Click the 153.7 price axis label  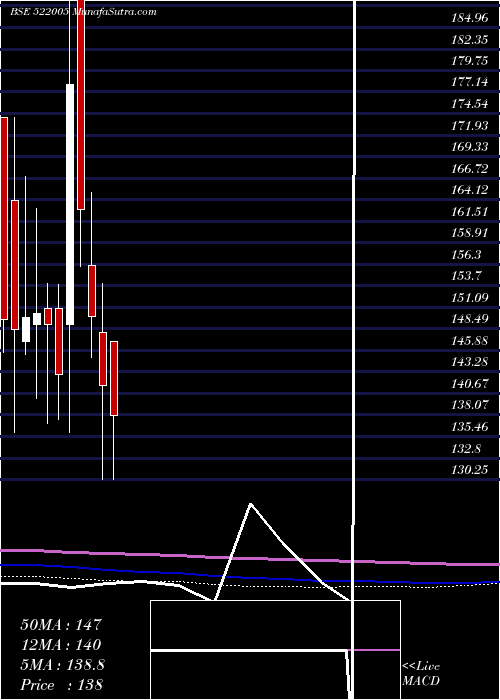467,276
